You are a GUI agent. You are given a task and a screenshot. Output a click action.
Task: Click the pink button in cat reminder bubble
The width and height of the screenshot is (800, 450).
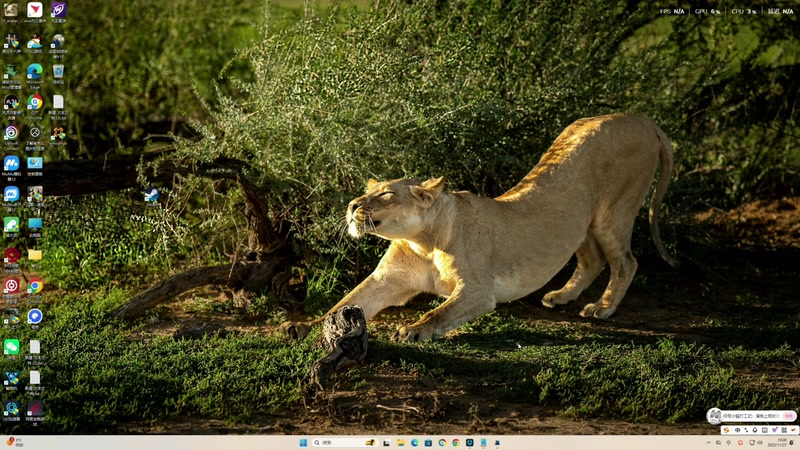pyautogui.click(x=789, y=416)
